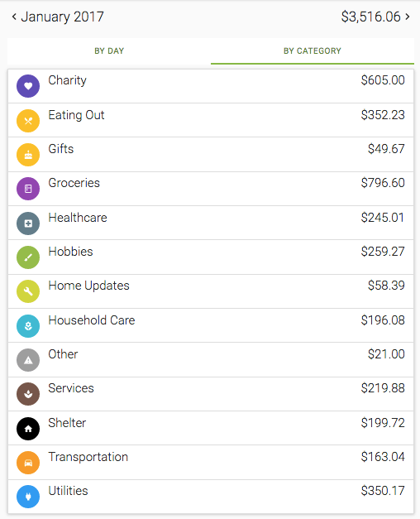Click the purple heart Charity icon

tap(28, 86)
